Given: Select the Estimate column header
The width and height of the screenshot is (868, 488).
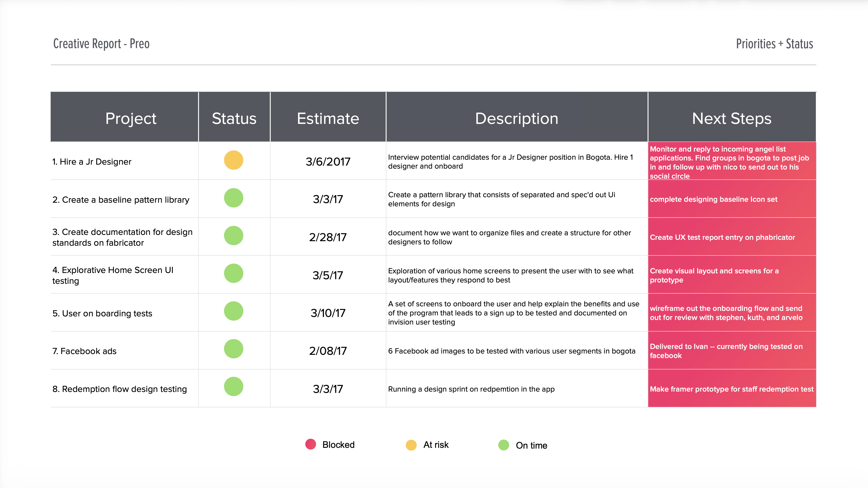Looking at the screenshot, I should tap(328, 119).
